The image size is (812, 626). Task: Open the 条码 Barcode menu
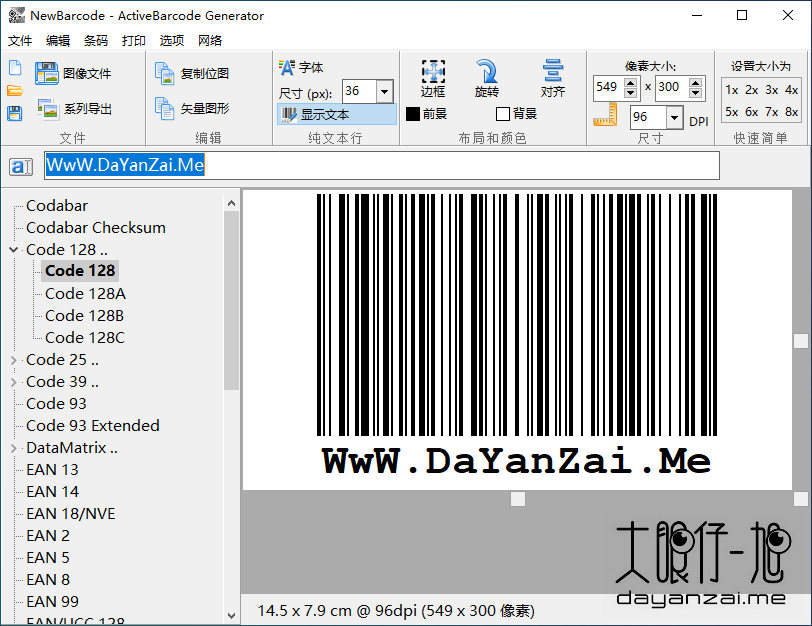coord(96,40)
